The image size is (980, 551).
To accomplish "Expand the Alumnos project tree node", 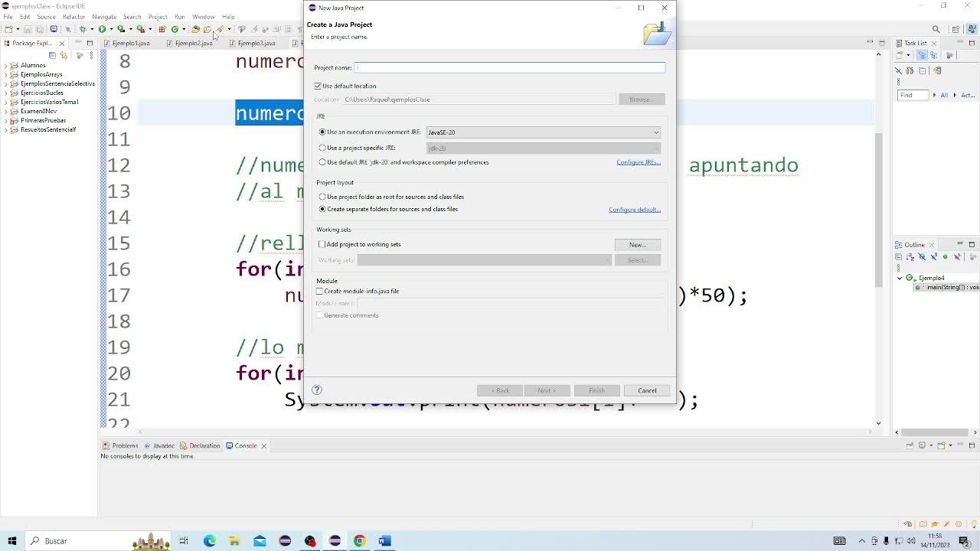I will click(6, 66).
